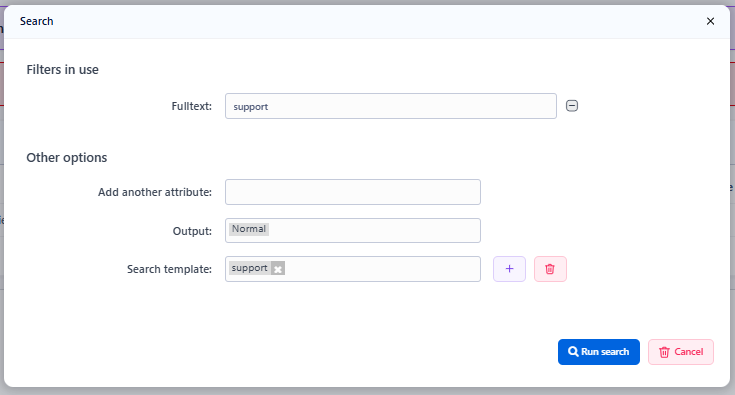
Task: Cancel the search dialog
Action: click(x=681, y=352)
